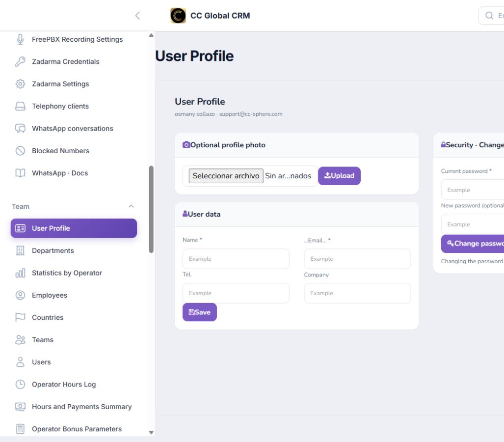Click the Users person icon

click(20, 362)
